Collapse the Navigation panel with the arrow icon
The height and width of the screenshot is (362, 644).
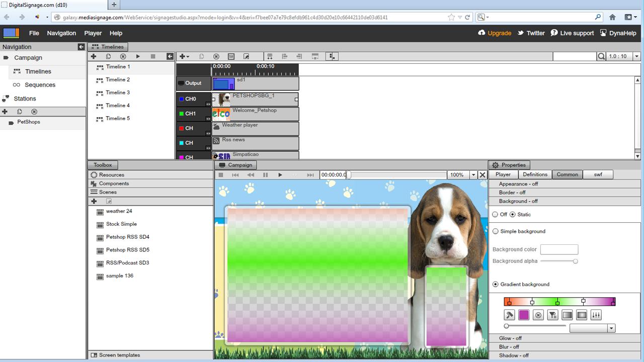pos(81,47)
